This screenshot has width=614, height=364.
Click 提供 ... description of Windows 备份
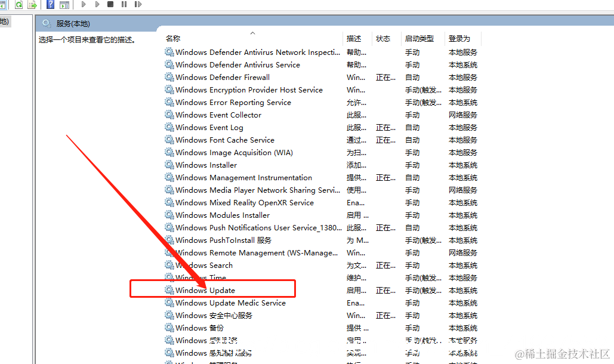pos(357,328)
